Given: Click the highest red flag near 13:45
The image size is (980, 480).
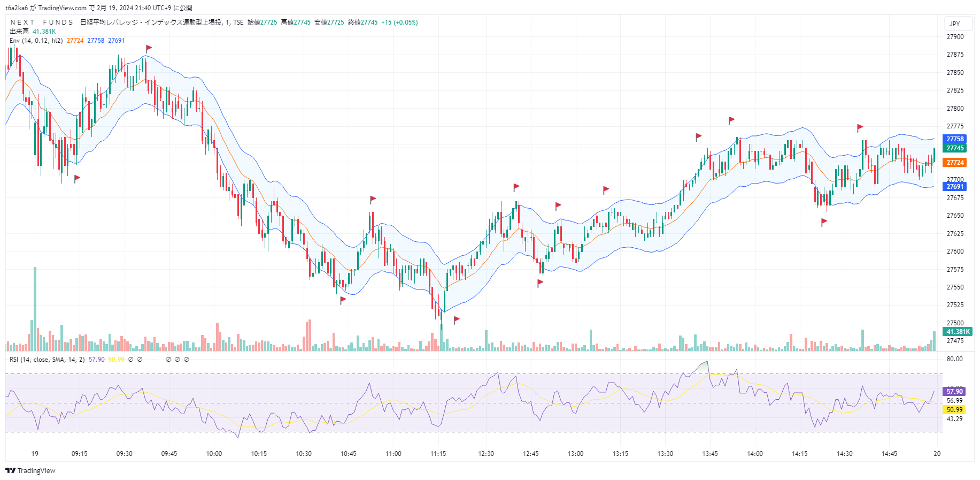Looking at the screenshot, I should pos(731,120).
